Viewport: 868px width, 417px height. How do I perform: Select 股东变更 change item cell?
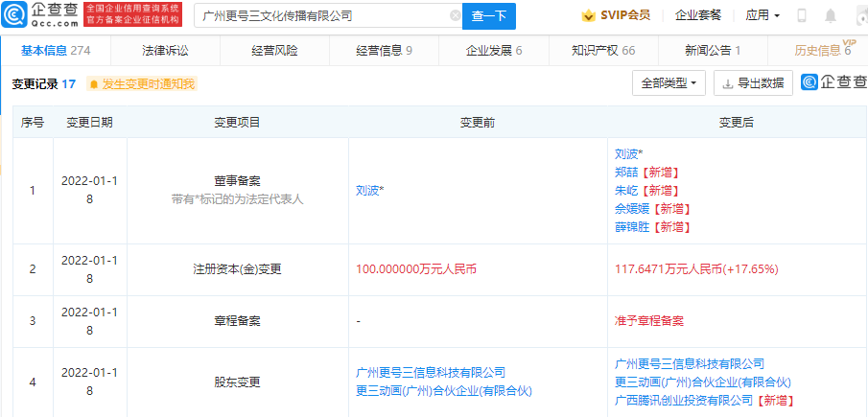[x=238, y=382]
